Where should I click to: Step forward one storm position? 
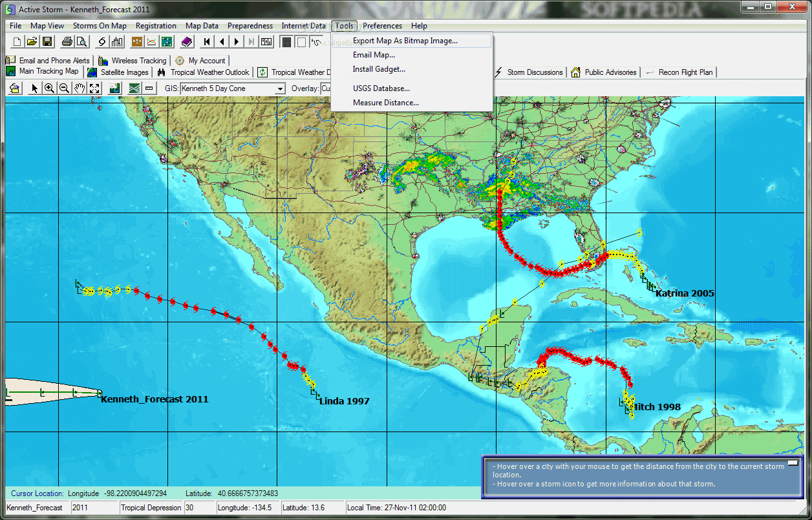[237, 42]
